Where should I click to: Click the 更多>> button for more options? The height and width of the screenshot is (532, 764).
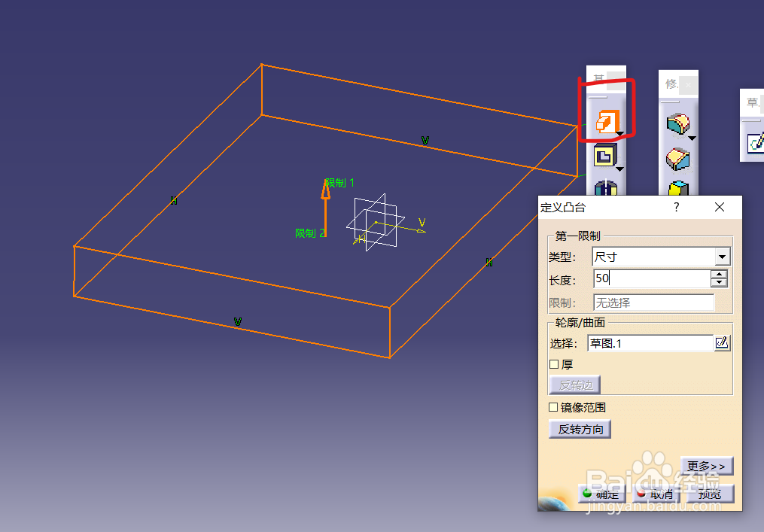coord(706,466)
